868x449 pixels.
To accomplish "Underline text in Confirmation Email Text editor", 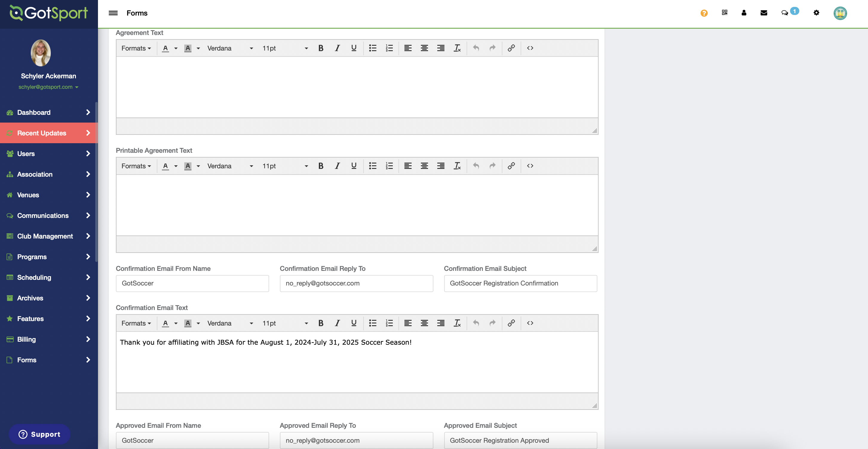I will click(353, 323).
